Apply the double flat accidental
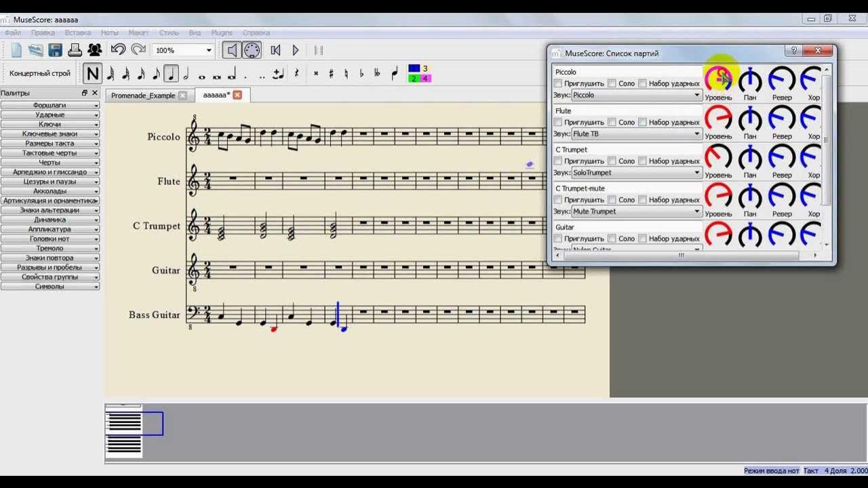This screenshot has height=488, width=868. pos(376,74)
